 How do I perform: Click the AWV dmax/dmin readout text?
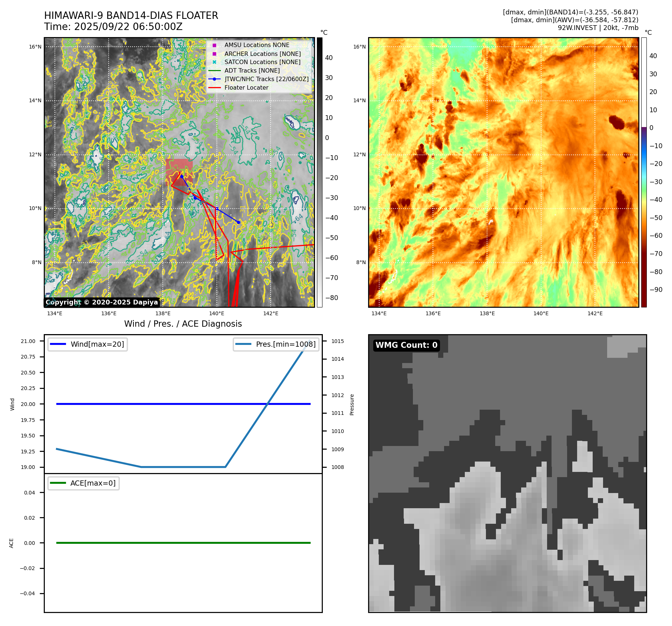pyautogui.click(x=575, y=20)
